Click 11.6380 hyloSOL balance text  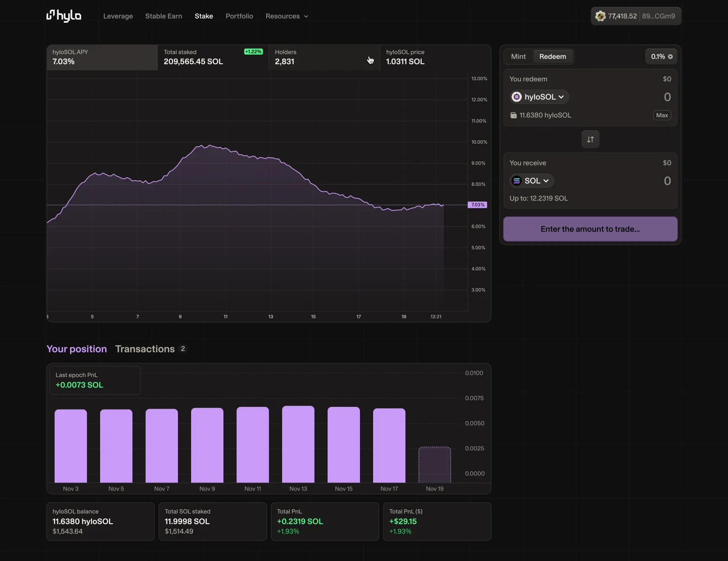tap(545, 115)
